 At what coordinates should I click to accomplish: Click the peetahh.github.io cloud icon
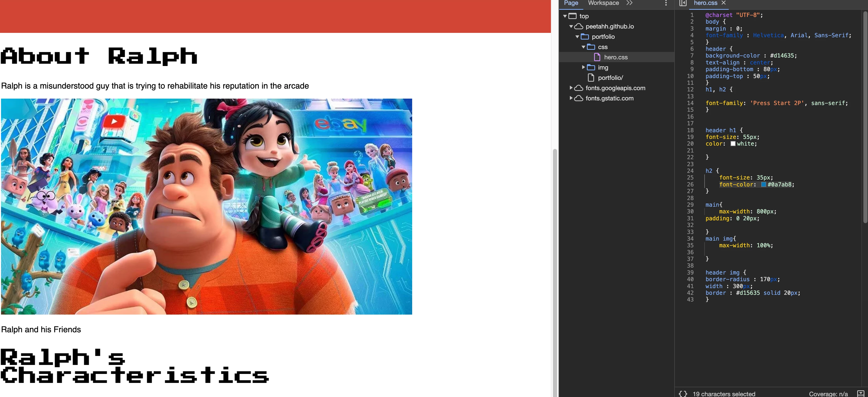(x=579, y=26)
